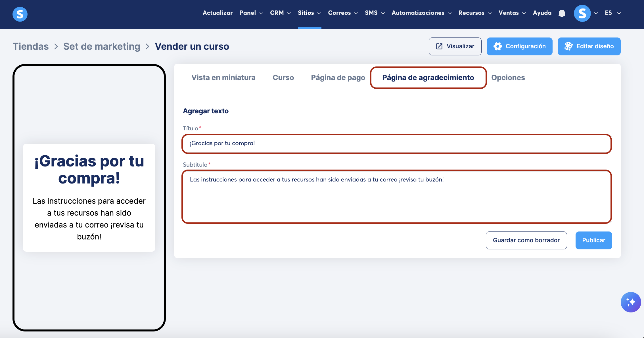Screen dimensions: 644x338
Task: Switch to the Página de pago tab
Action: pyautogui.click(x=338, y=78)
